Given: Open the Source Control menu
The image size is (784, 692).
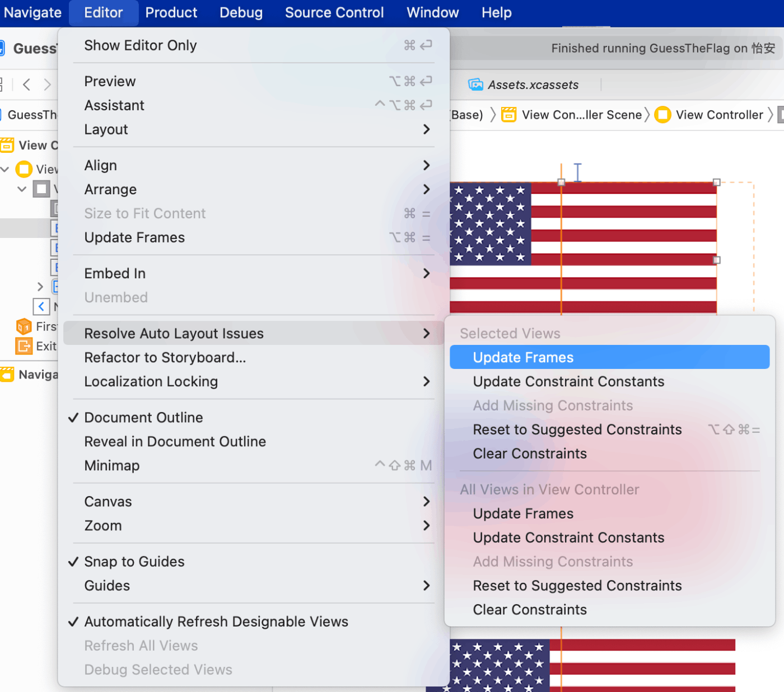Looking at the screenshot, I should (334, 12).
